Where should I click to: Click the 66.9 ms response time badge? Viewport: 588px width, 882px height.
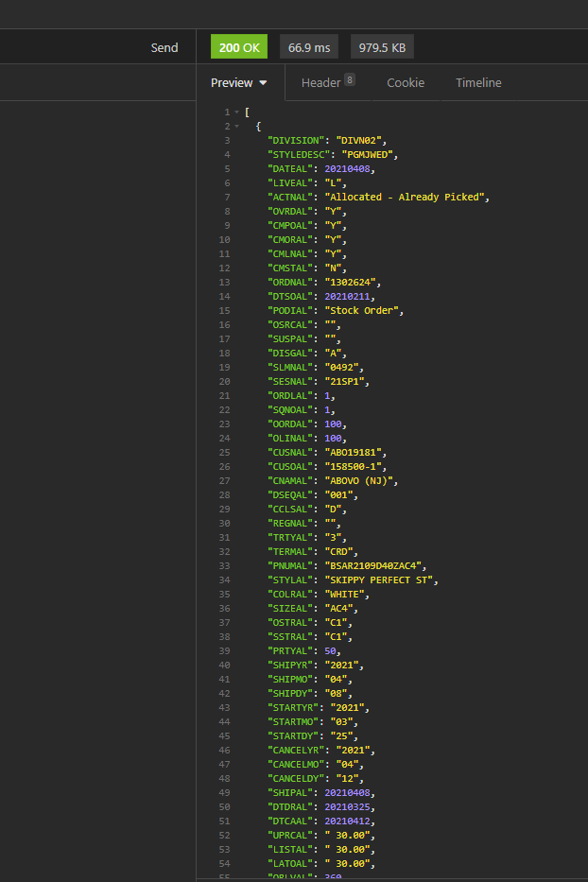pos(309,47)
